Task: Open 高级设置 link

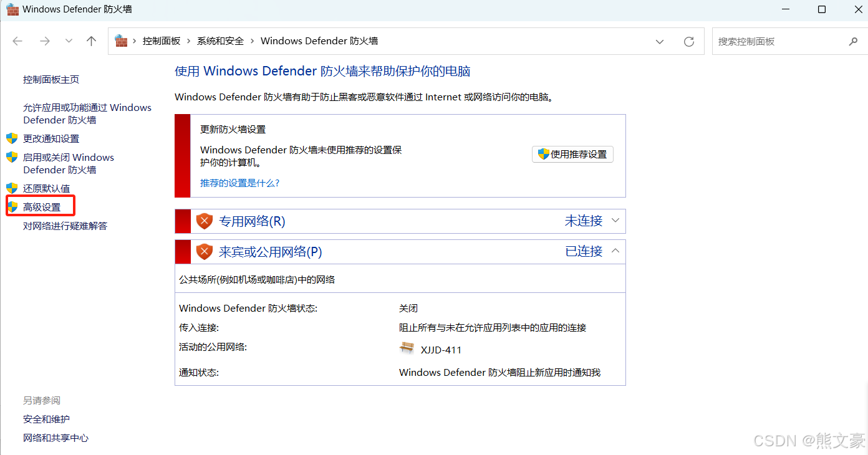Action: tap(42, 207)
